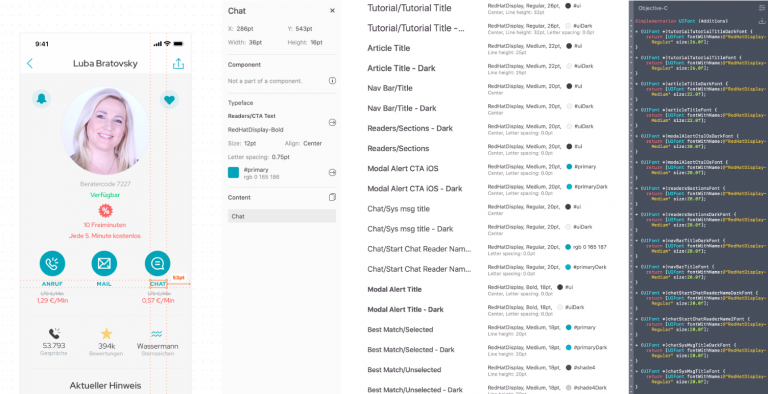
Task: Click the 10 Freiminuten promo text
Action: pyautogui.click(x=105, y=225)
